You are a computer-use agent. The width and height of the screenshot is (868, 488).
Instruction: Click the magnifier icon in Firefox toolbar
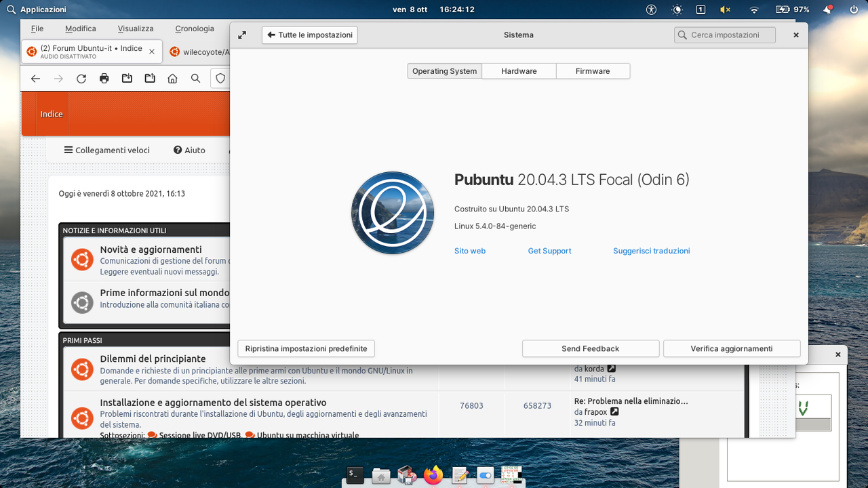[x=195, y=79]
